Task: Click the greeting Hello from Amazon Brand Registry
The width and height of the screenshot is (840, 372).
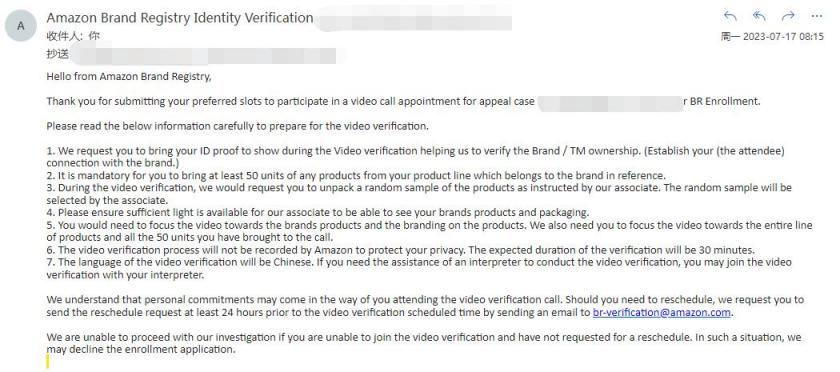Action: pos(129,77)
